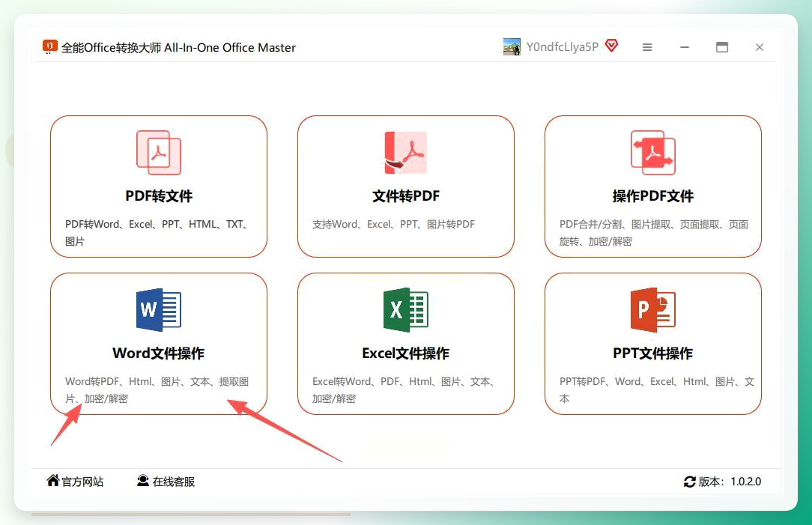The height and width of the screenshot is (525, 812).
Task: Maximize the Office Master window
Action: [x=722, y=47]
